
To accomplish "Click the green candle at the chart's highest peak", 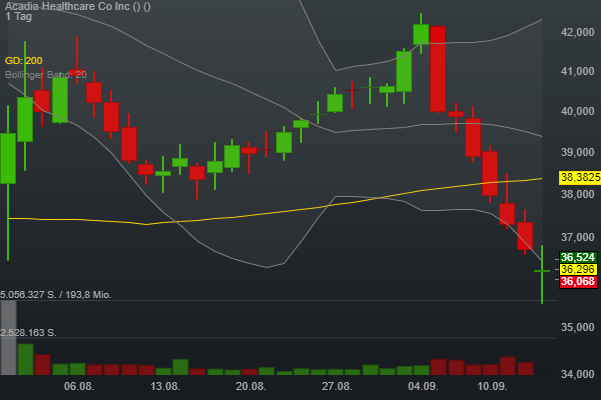I will pyautogui.click(x=421, y=34).
